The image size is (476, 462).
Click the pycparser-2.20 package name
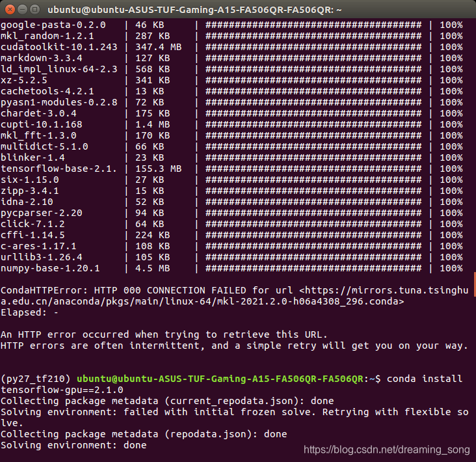click(42, 213)
